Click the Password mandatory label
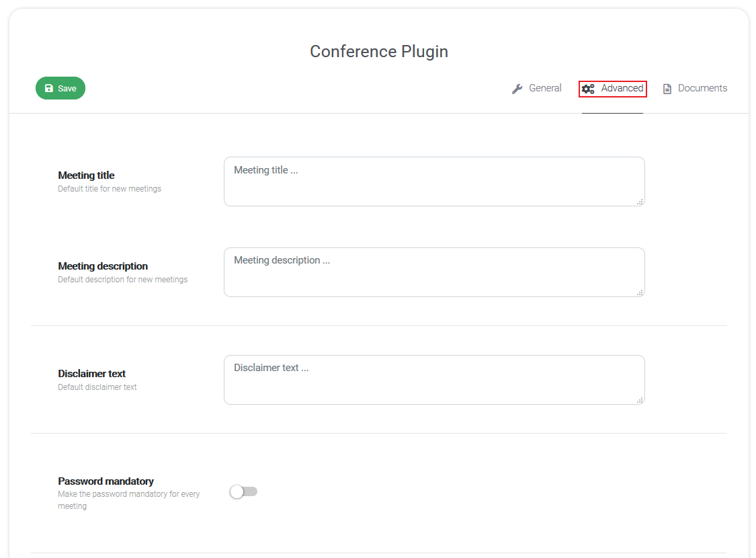The height and width of the screenshot is (558, 756). pos(106,481)
